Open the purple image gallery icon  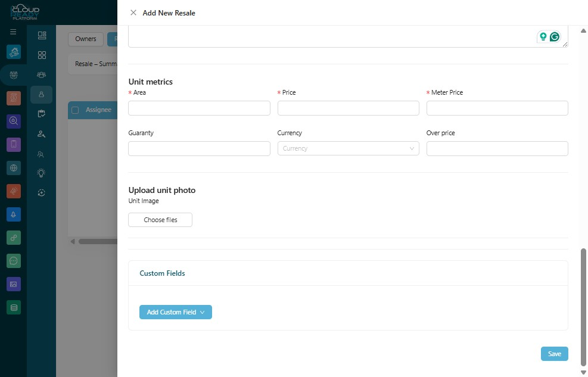14,284
